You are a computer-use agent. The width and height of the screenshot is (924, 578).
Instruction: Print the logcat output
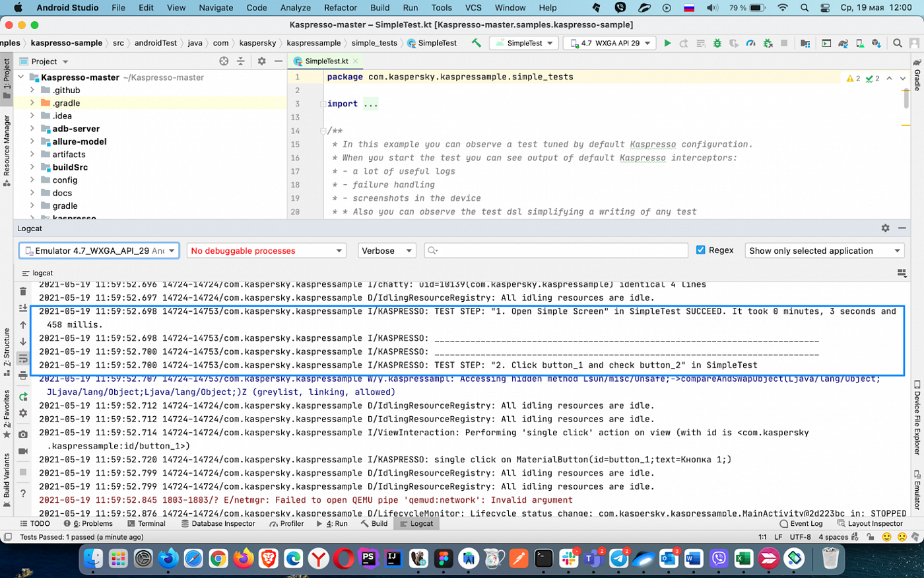click(x=23, y=375)
